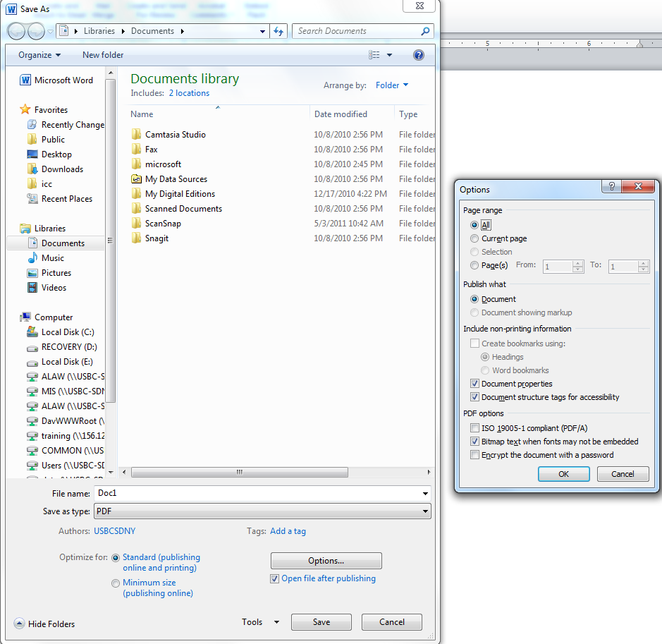Click the Add a tag link
The width and height of the screenshot is (662, 644).
click(x=288, y=531)
